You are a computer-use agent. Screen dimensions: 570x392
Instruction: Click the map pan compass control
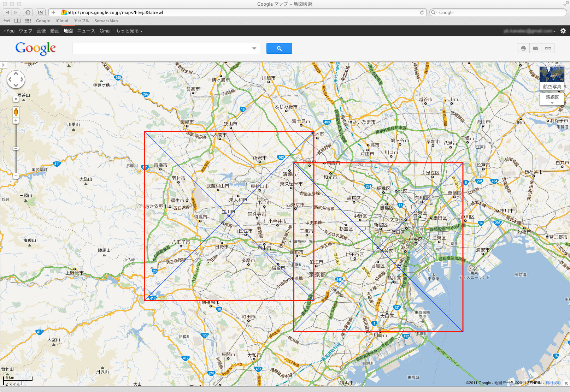point(16,79)
